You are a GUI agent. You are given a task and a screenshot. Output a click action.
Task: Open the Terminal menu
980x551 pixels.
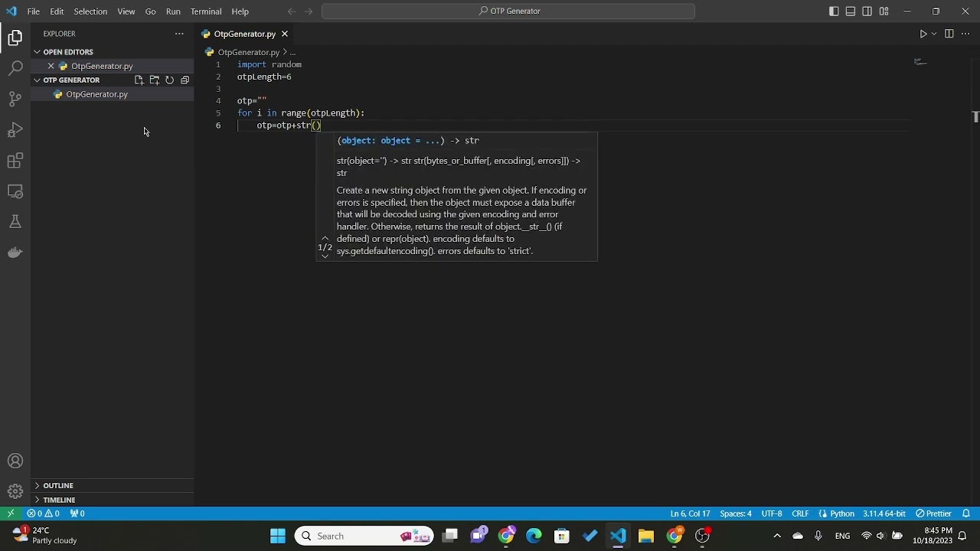click(x=206, y=11)
